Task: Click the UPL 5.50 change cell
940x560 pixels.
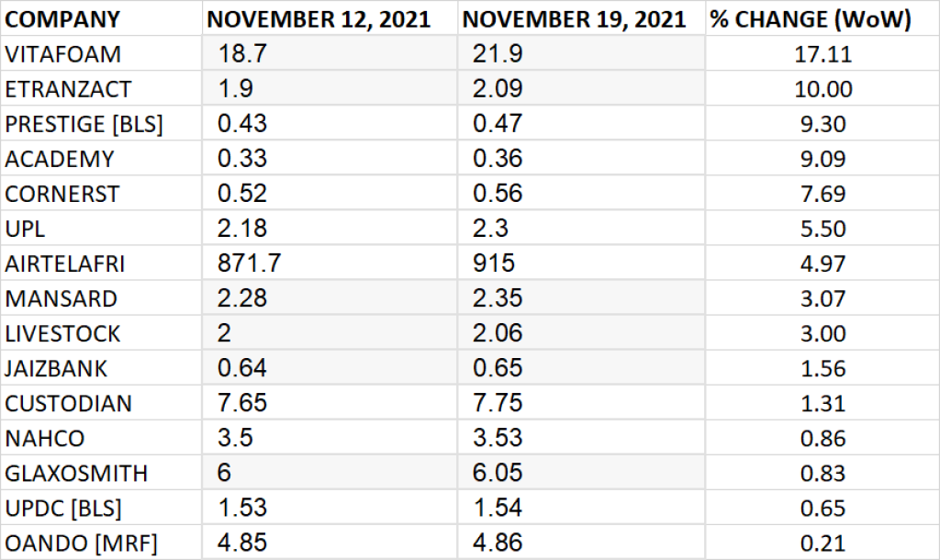Action: tap(822, 228)
